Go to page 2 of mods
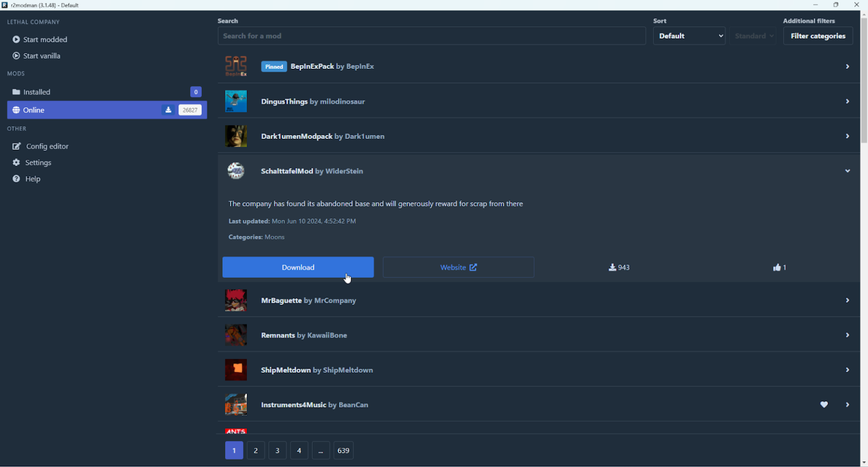The height and width of the screenshot is (467, 868). pyautogui.click(x=255, y=450)
